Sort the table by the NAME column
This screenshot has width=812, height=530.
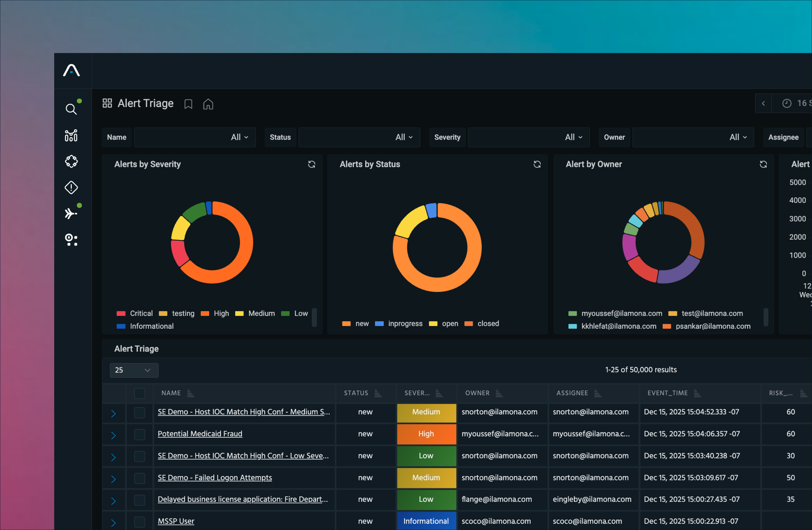coord(190,393)
